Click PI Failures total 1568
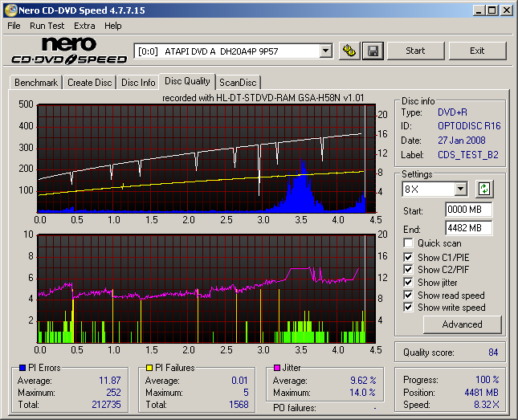 [x=239, y=405]
